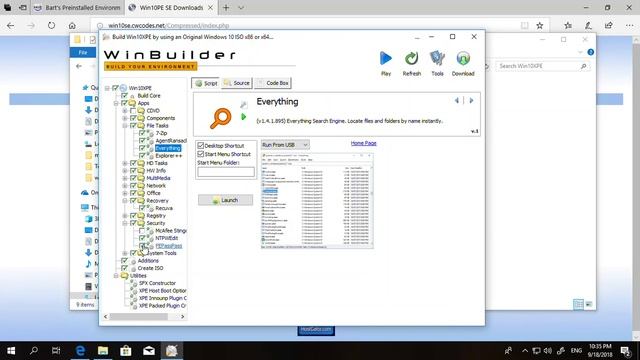Open File Explorer from the taskbar

click(x=103, y=351)
